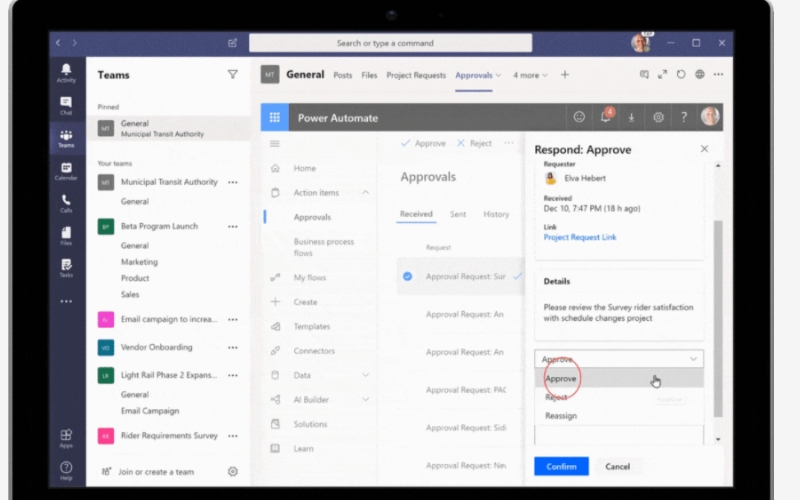Open more options for Municipal Transit Authority
Screen dimensions: 800x500
[233, 182]
